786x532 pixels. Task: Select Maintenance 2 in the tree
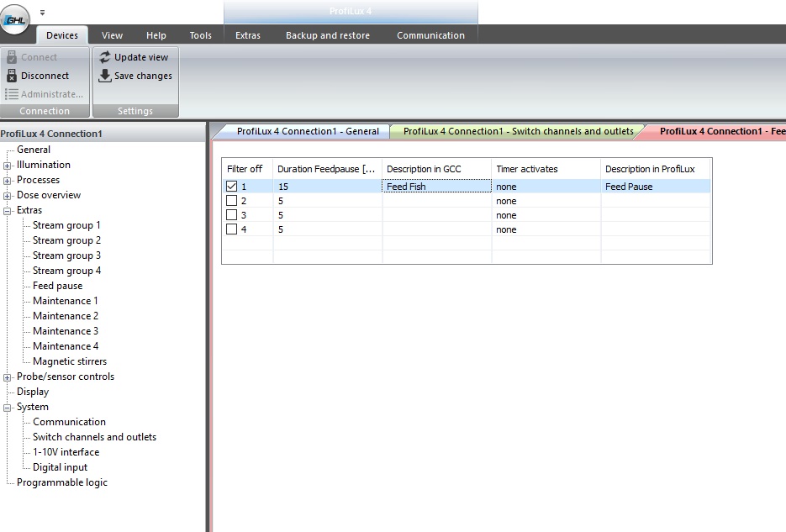(66, 316)
